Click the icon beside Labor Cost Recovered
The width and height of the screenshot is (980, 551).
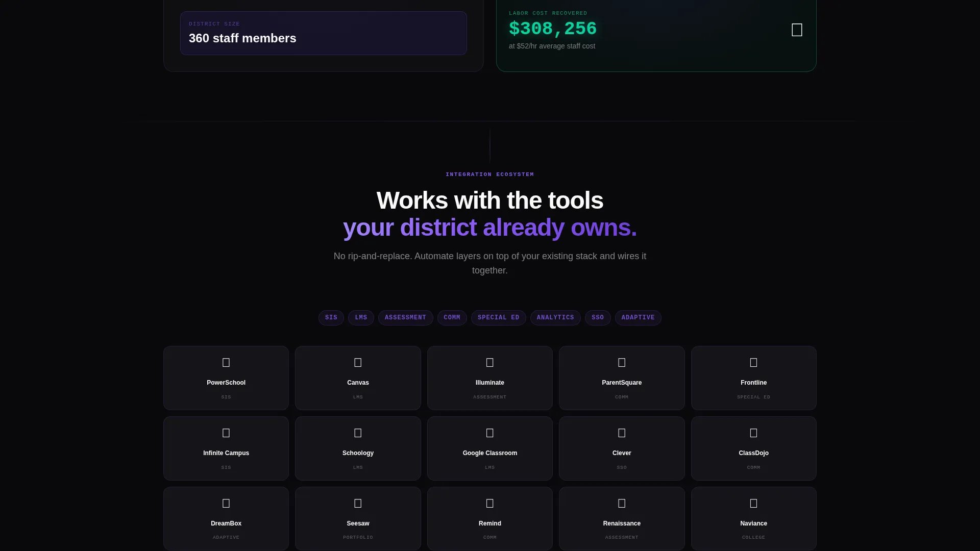pyautogui.click(x=797, y=30)
